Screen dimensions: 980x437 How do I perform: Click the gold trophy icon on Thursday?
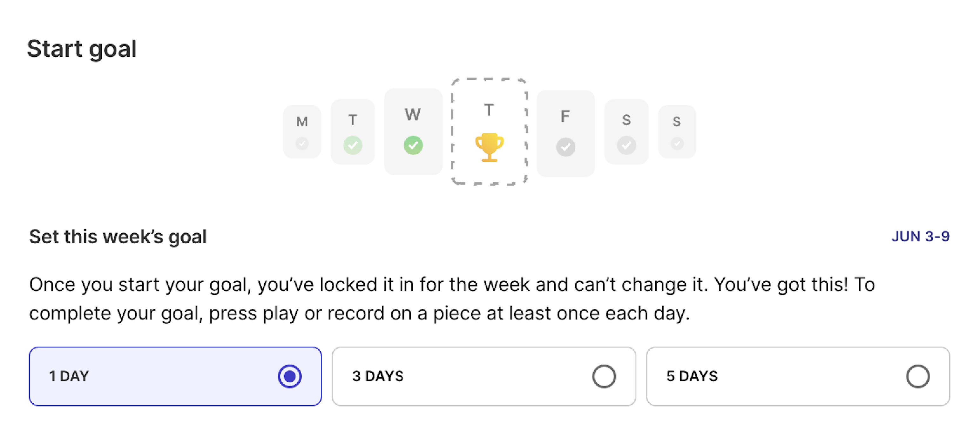[x=489, y=147]
